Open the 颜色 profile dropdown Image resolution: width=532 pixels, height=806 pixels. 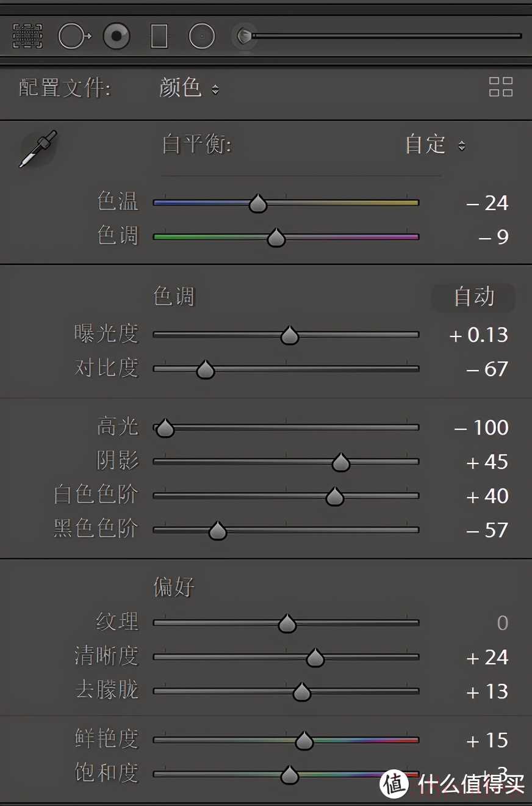(x=189, y=89)
